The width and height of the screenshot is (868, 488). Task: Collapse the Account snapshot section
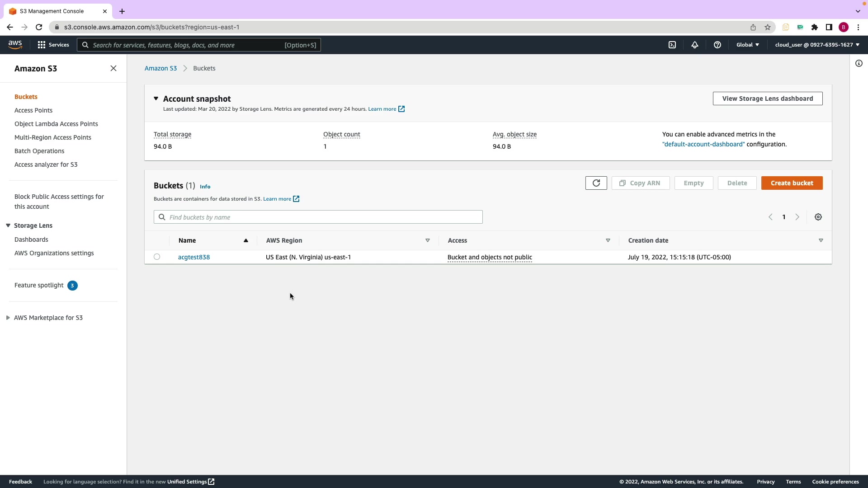click(156, 99)
